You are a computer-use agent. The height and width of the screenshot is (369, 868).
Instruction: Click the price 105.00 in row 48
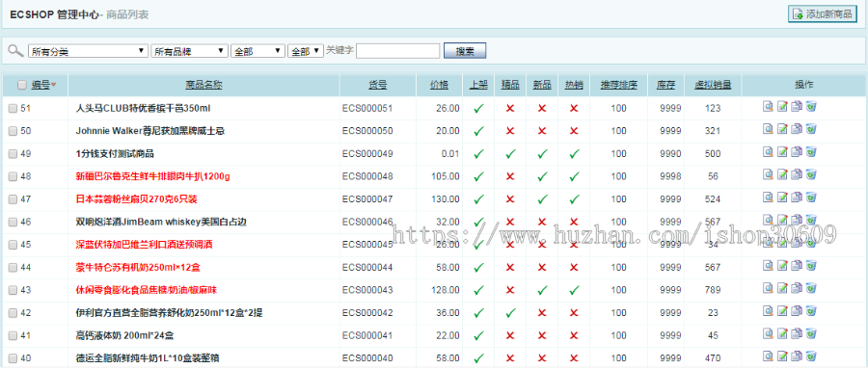point(446,176)
